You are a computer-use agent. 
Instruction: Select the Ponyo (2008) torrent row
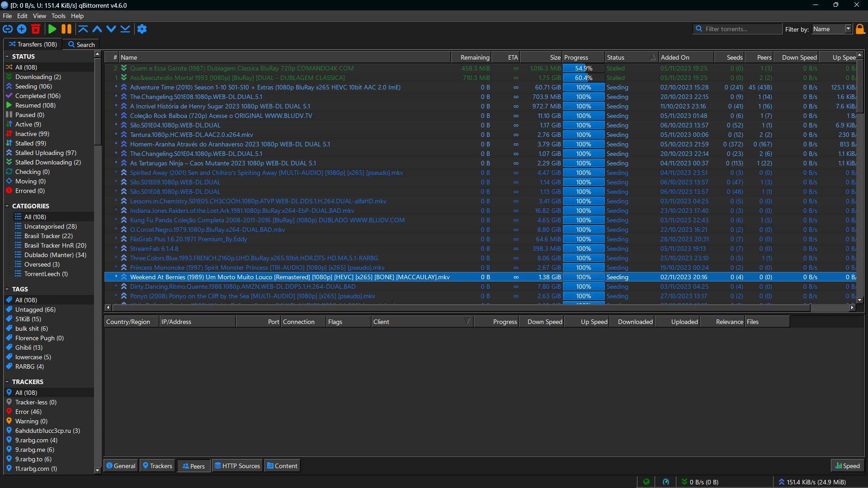click(481, 296)
